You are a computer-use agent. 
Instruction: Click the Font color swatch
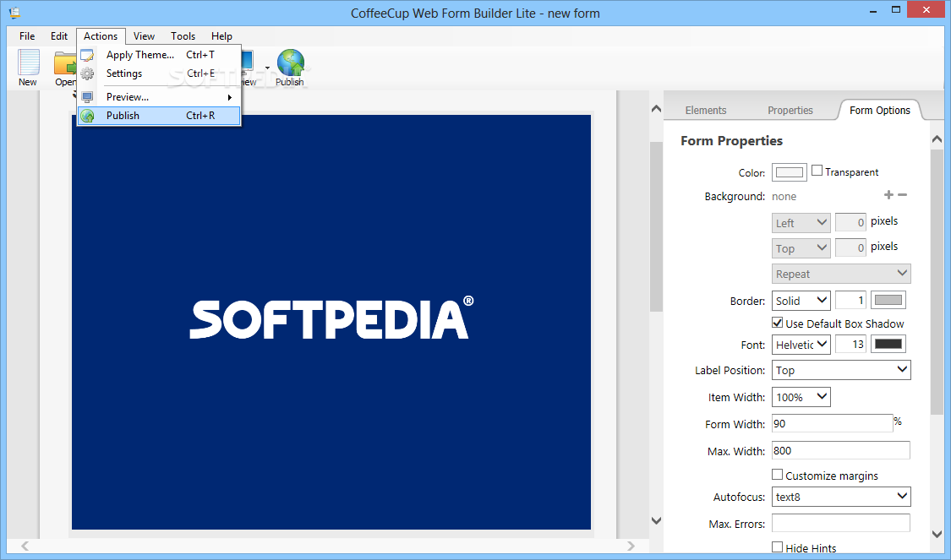888,345
